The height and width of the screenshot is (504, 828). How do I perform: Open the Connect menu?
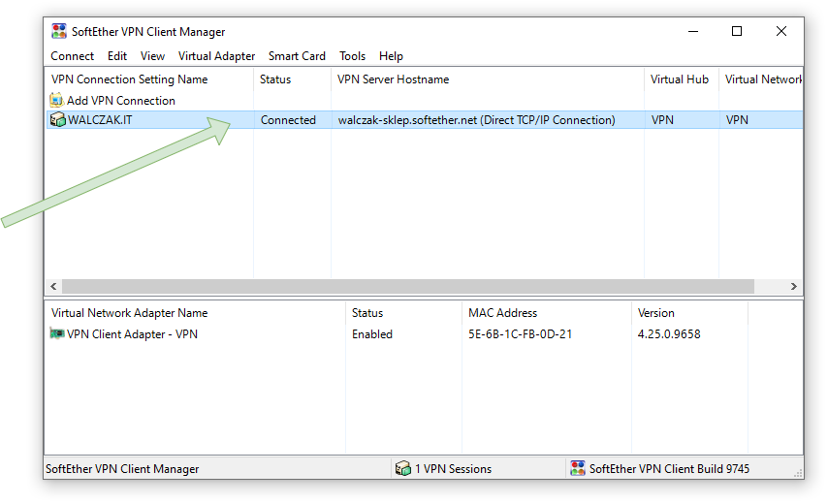coord(73,56)
